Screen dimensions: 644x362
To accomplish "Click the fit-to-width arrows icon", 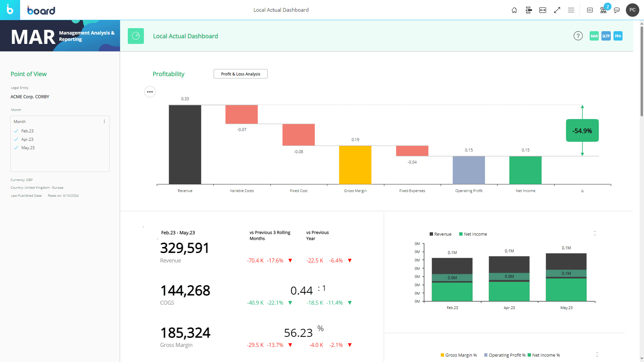I will [x=543, y=10].
